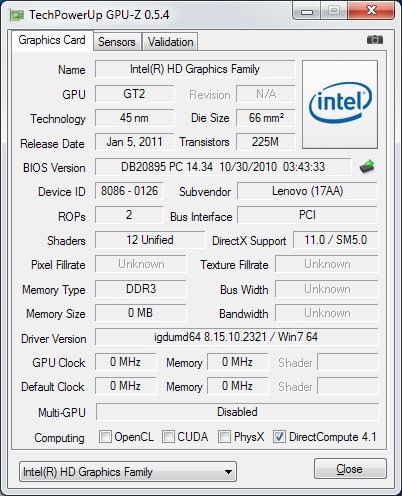The image size is (402, 496).
Task: Click the Shaders field 12 Unified
Action: pyautogui.click(x=150, y=240)
